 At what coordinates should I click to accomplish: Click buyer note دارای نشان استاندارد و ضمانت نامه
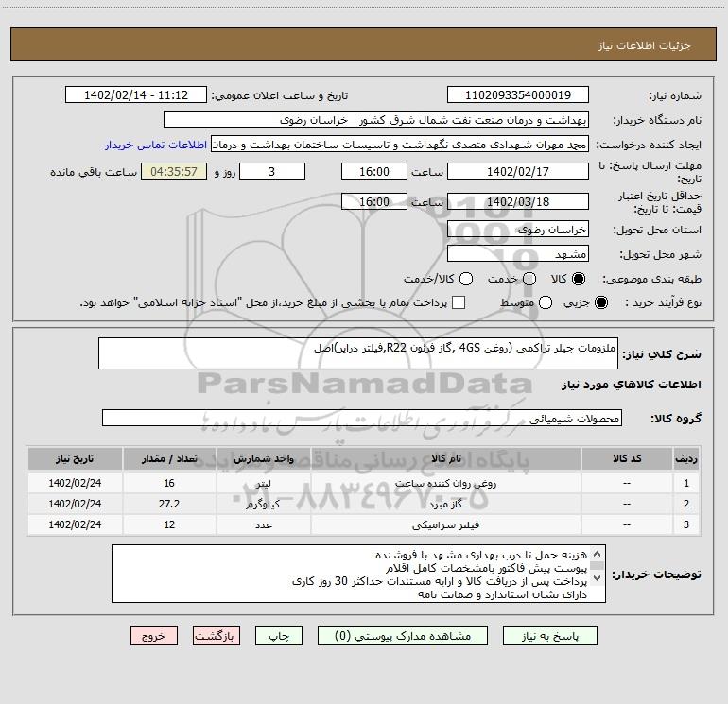[x=502, y=594]
